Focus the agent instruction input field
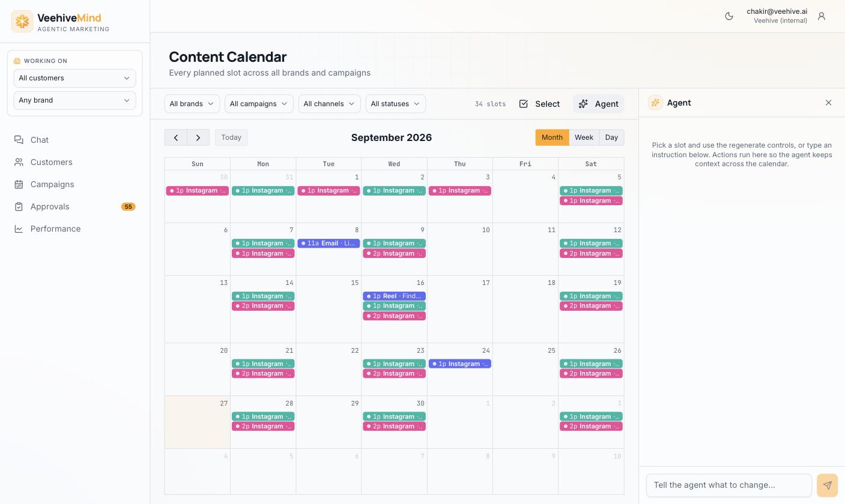 click(729, 485)
